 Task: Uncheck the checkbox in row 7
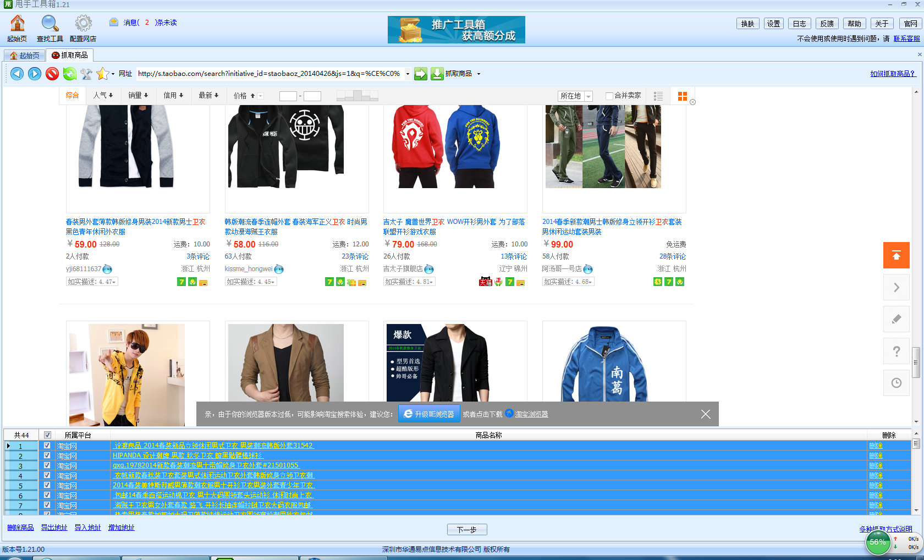click(47, 505)
